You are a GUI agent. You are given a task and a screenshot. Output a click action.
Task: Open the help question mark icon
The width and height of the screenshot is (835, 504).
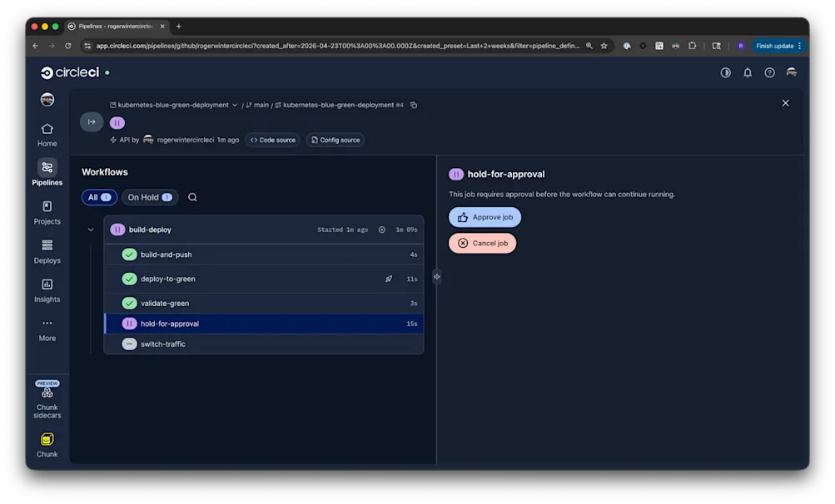[769, 72]
